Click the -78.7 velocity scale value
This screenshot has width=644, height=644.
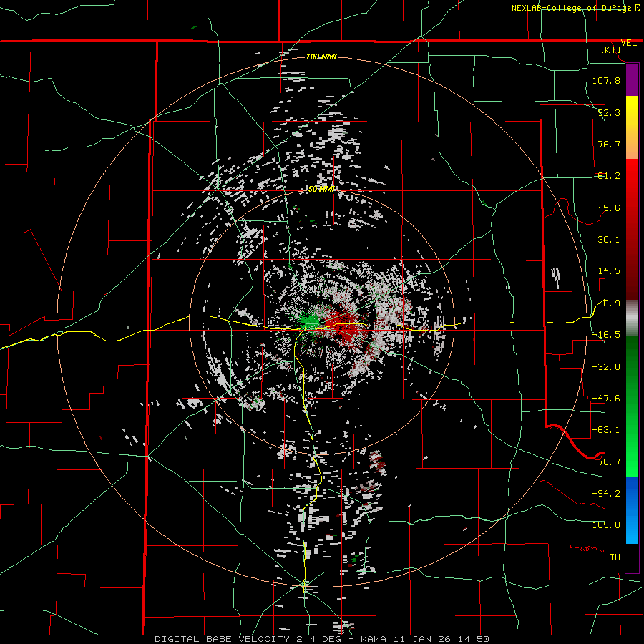pyautogui.click(x=606, y=462)
